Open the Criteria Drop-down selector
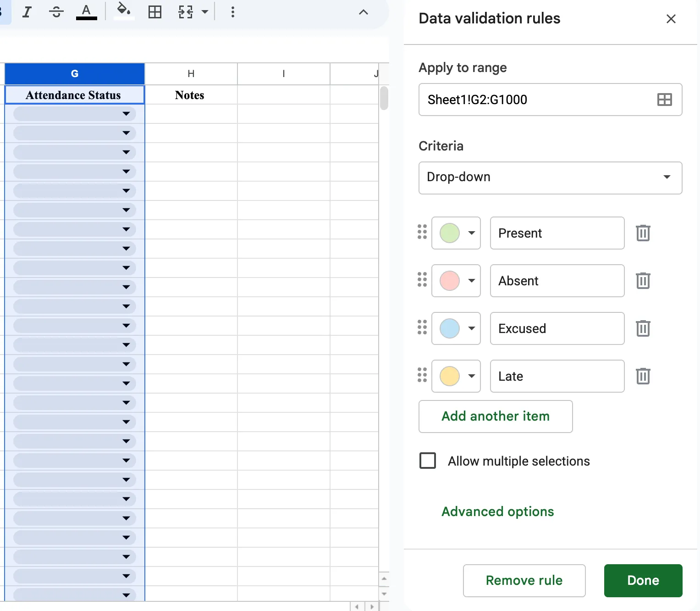Viewport: 700px width, 611px height. pyautogui.click(x=550, y=178)
